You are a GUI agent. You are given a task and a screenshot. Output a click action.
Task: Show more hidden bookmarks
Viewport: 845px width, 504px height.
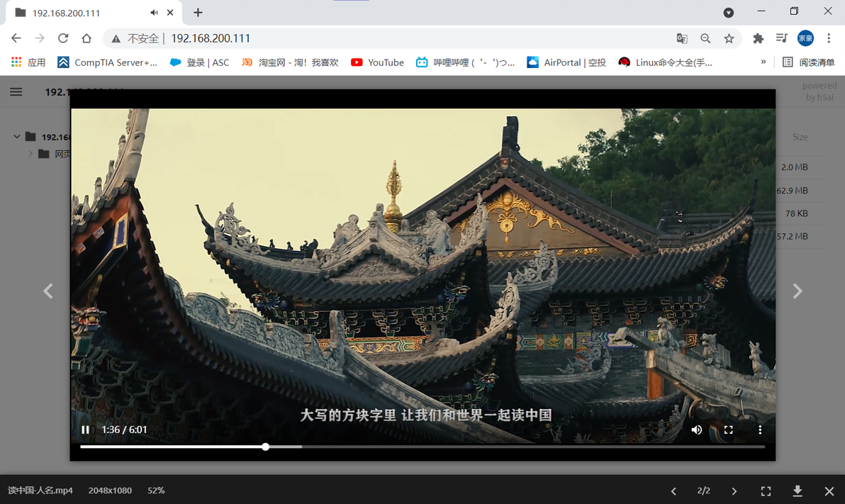(x=763, y=62)
